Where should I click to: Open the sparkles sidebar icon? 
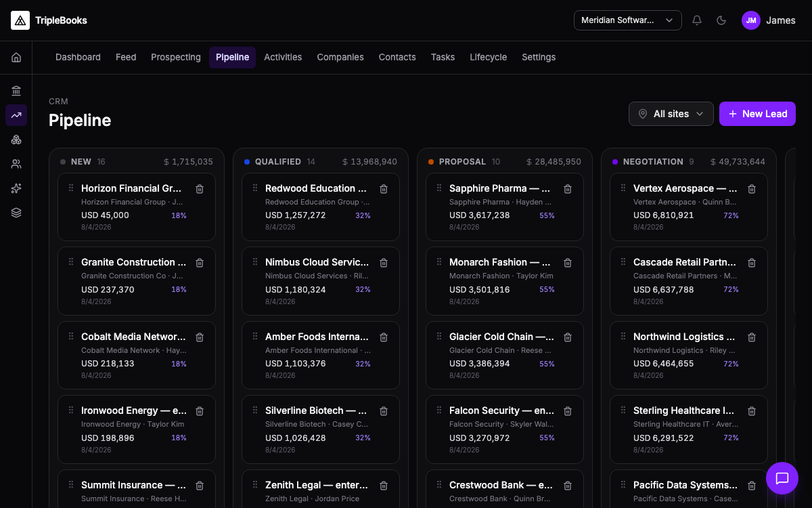16,188
